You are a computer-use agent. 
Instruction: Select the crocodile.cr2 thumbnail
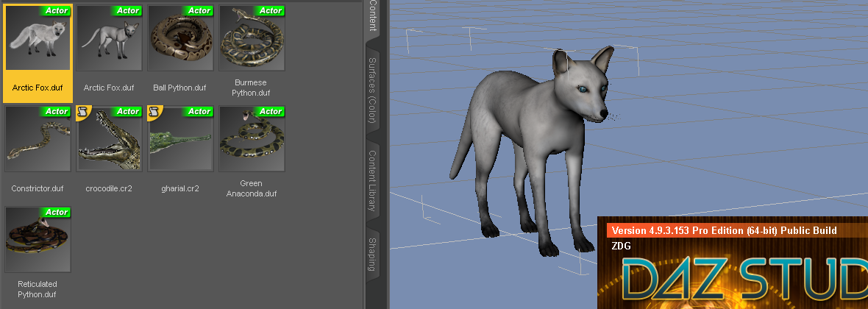(109, 138)
